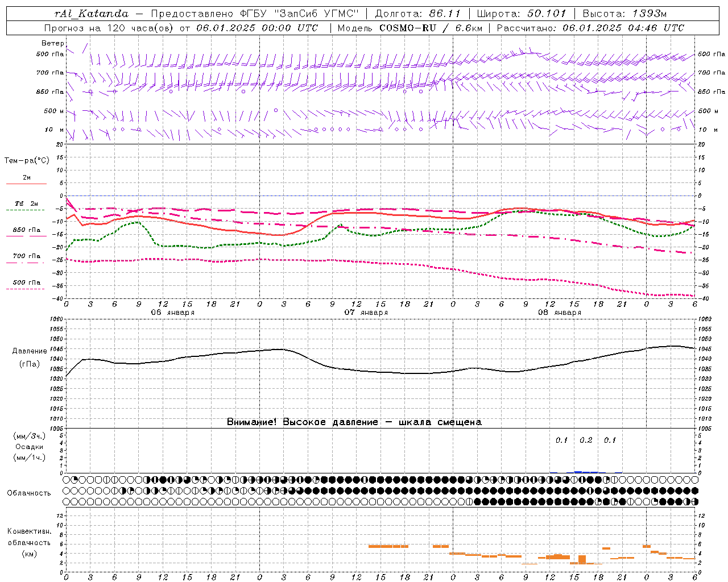Click the station name rAl_Katanda
Screen dimensions: 728x582
point(92,14)
